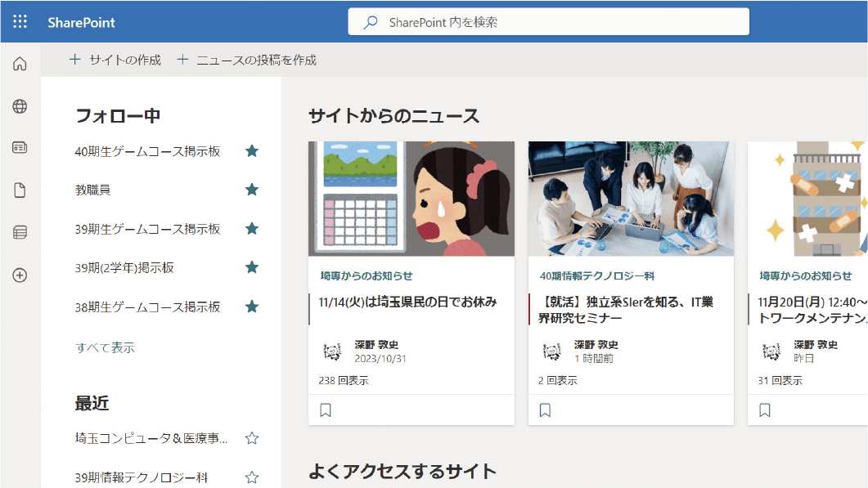Open the Home icon in left rail
This screenshot has width=868, height=488.
click(x=20, y=65)
